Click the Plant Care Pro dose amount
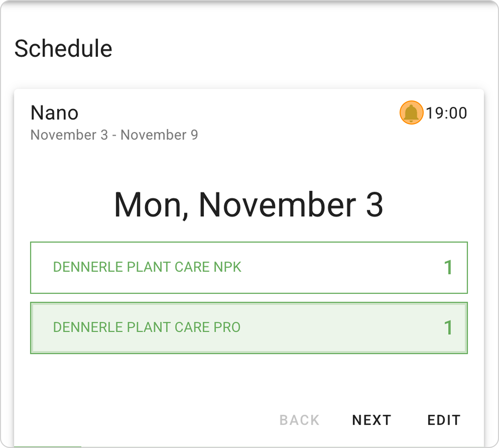499x448 pixels. (x=448, y=328)
